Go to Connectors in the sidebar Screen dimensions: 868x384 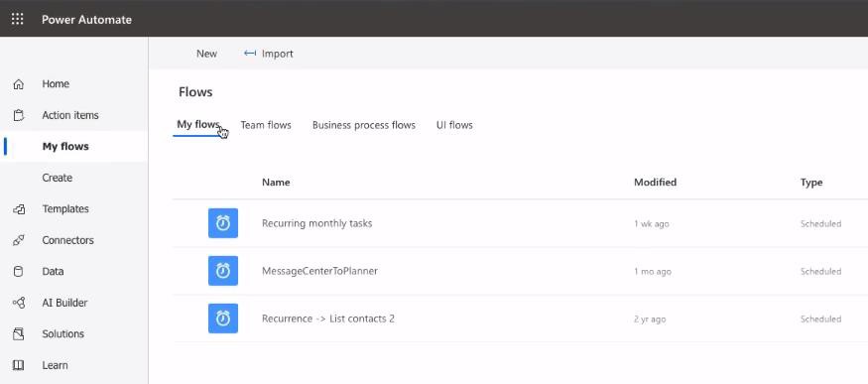click(x=68, y=240)
